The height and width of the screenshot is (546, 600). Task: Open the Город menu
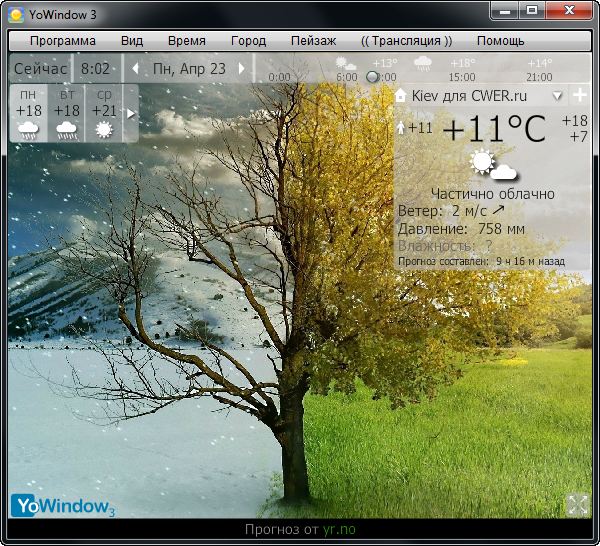248,41
